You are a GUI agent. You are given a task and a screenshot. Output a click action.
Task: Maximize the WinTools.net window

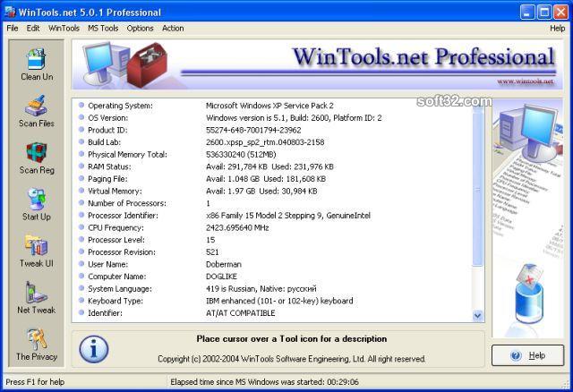click(544, 12)
